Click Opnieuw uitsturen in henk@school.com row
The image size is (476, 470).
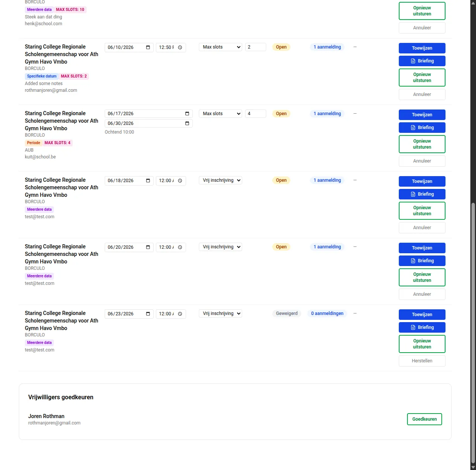click(422, 11)
